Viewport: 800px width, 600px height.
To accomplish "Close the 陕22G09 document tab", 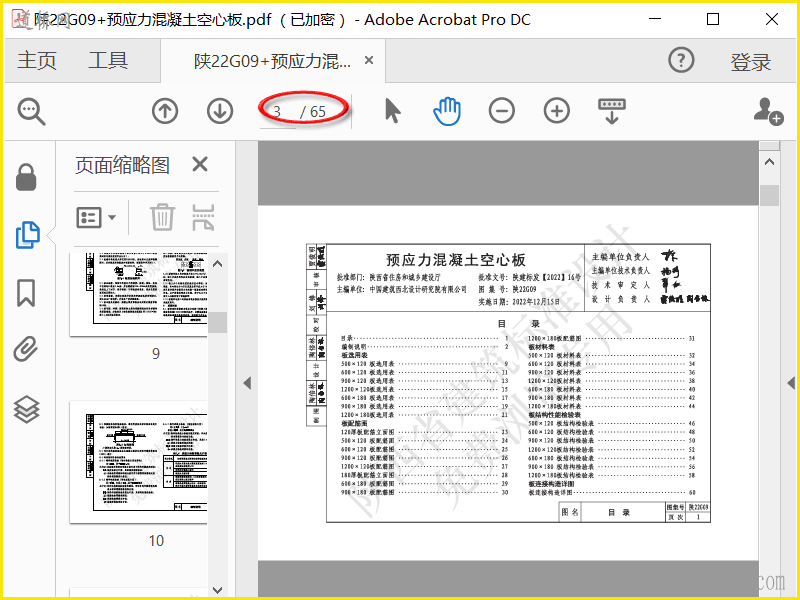I will pos(369,60).
